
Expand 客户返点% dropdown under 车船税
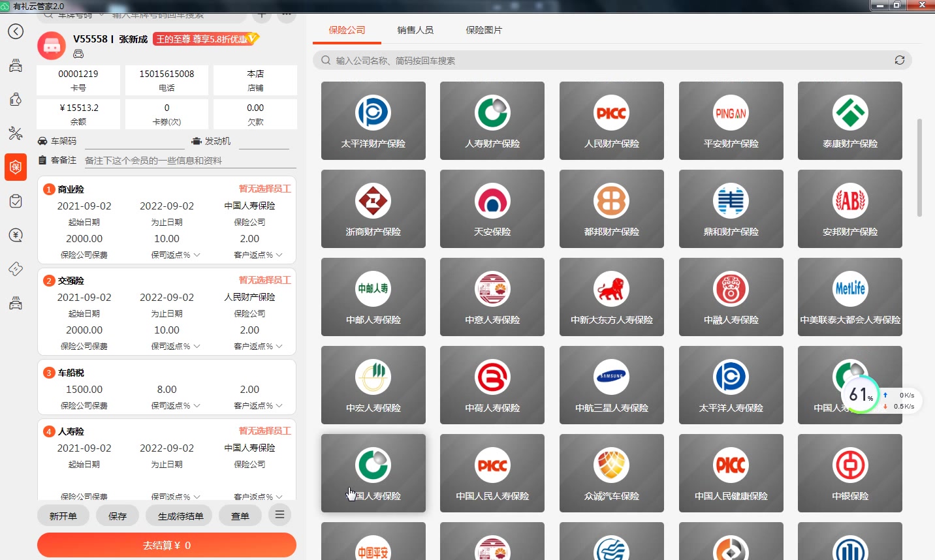(x=258, y=405)
